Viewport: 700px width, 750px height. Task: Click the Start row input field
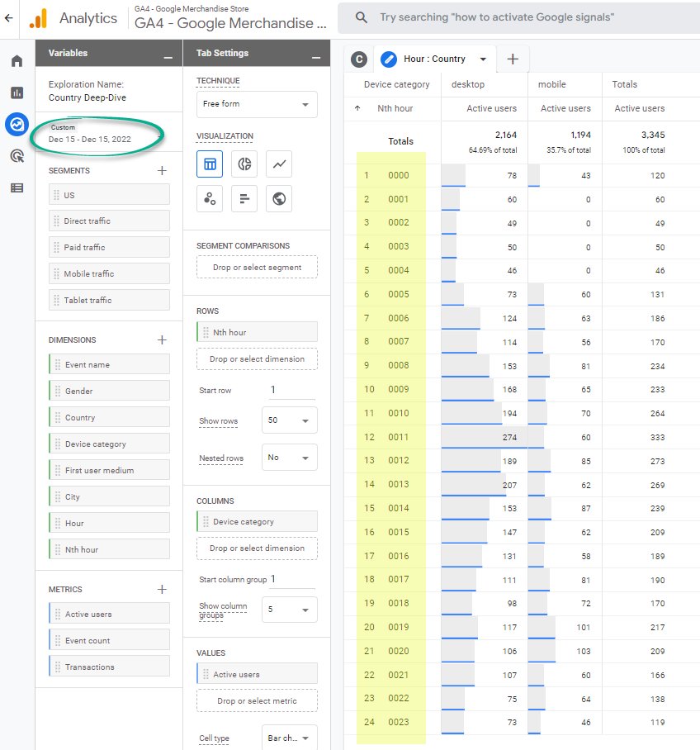pyautogui.click(x=291, y=390)
